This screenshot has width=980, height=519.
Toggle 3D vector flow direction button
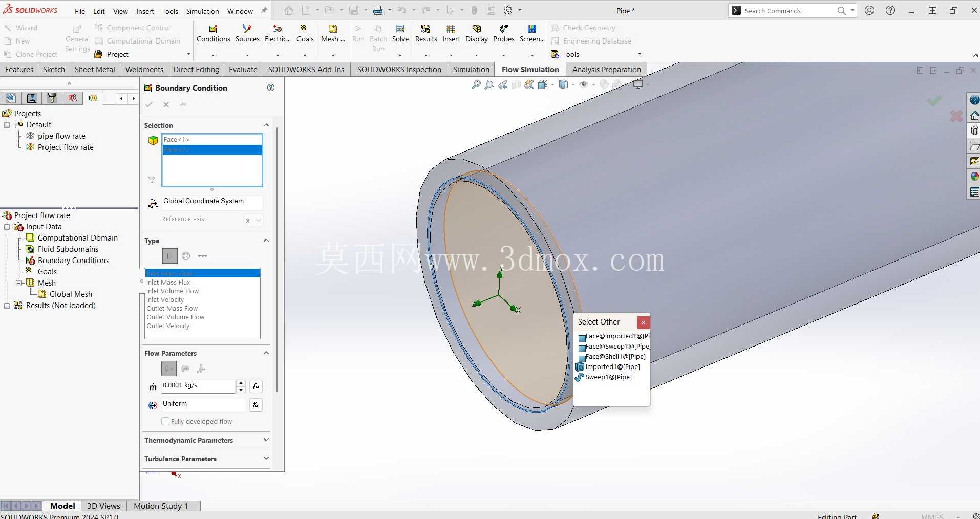(x=201, y=369)
